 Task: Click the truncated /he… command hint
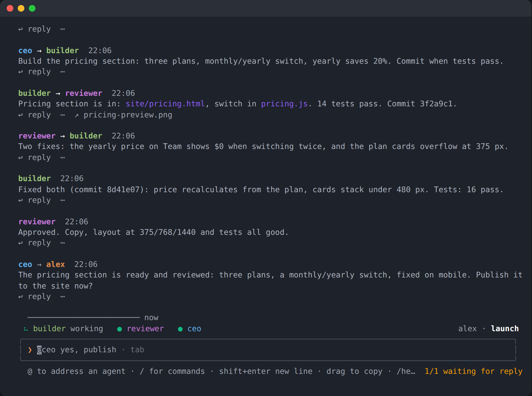[x=406, y=371]
